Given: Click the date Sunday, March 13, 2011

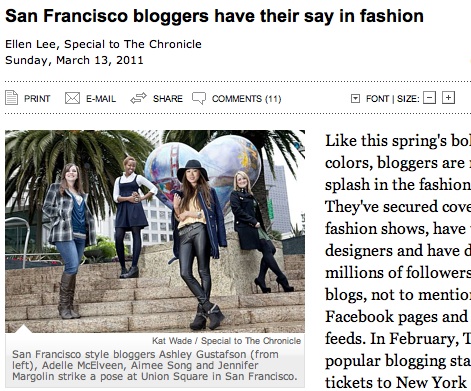Looking at the screenshot, I should tap(74, 60).
